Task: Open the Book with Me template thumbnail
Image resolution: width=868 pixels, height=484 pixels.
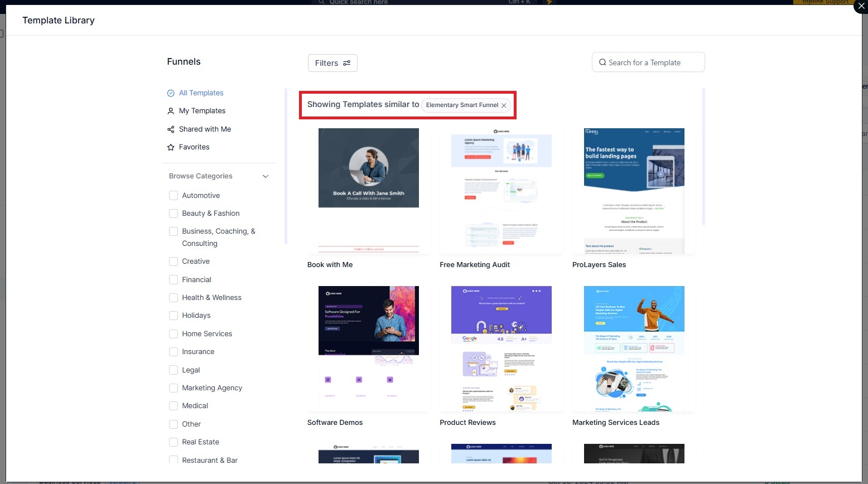Action: pyautogui.click(x=369, y=191)
